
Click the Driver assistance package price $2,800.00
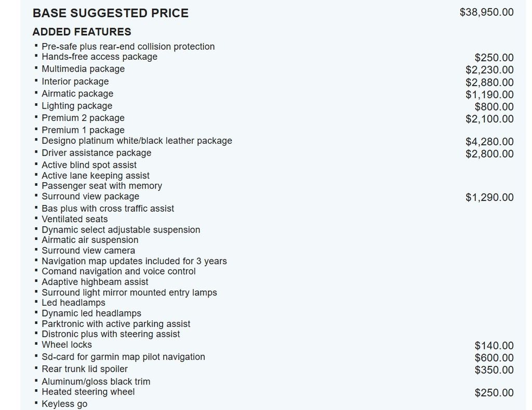489,154
